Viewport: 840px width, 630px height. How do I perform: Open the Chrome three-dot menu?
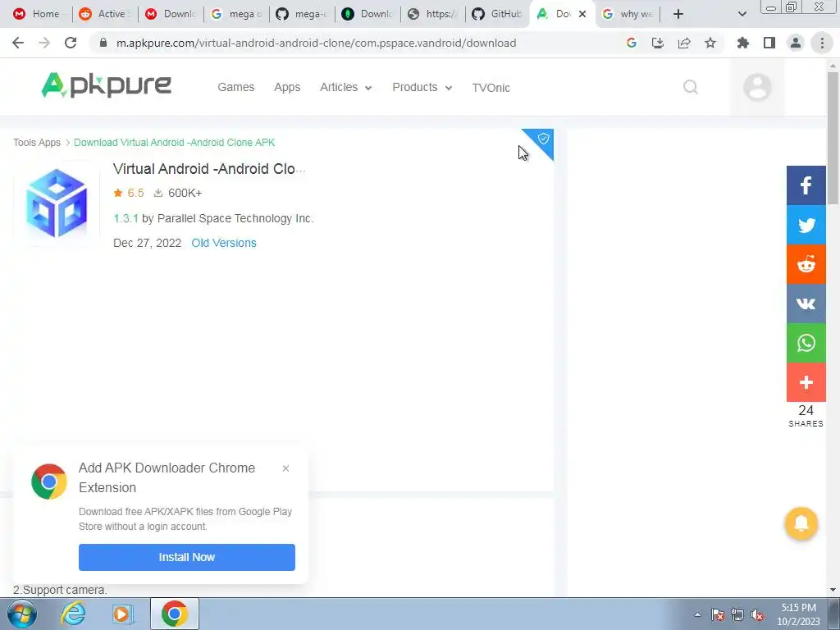(x=822, y=43)
